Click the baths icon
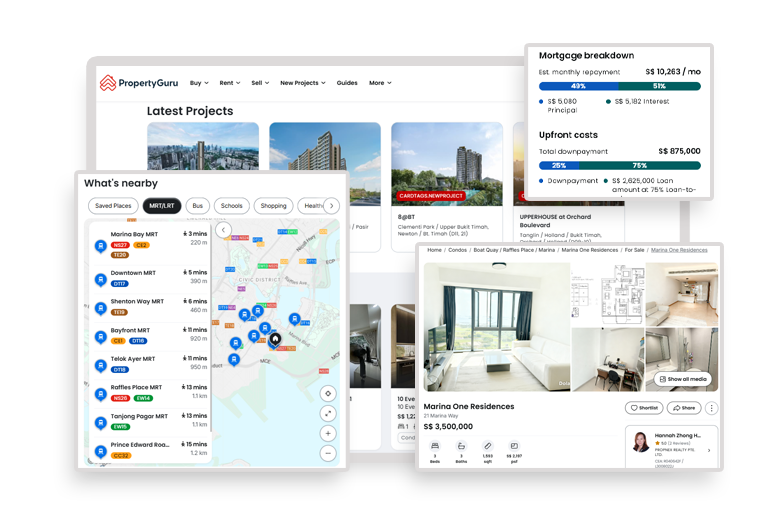Image resolution: width=776 pixels, height=518 pixels. pos(461,446)
